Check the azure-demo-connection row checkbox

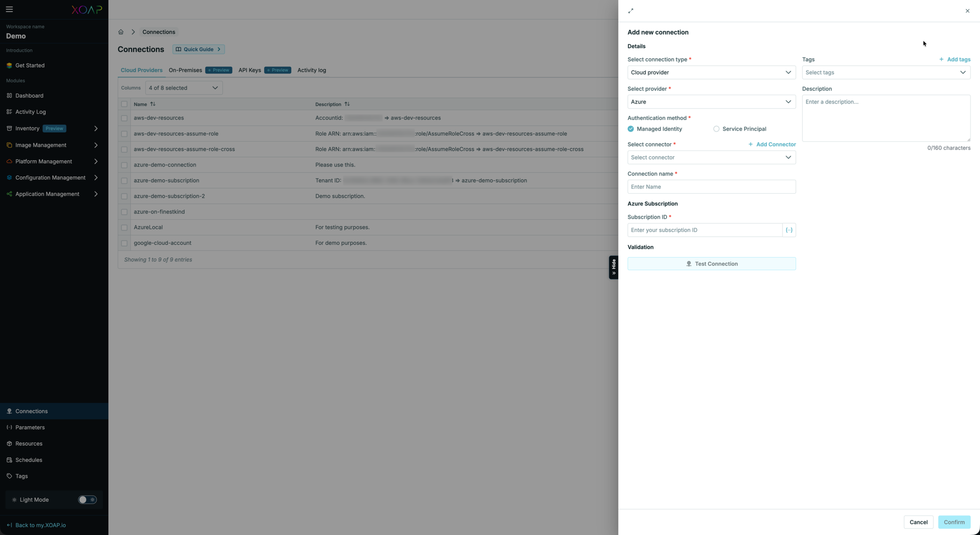tap(125, 165)
